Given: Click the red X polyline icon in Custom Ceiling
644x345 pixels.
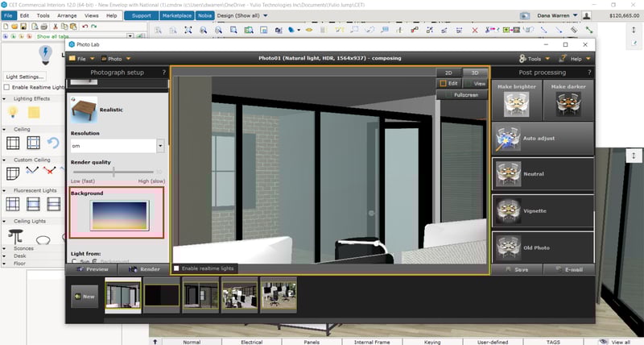Looking at the screenshot, I should point(50,171).
